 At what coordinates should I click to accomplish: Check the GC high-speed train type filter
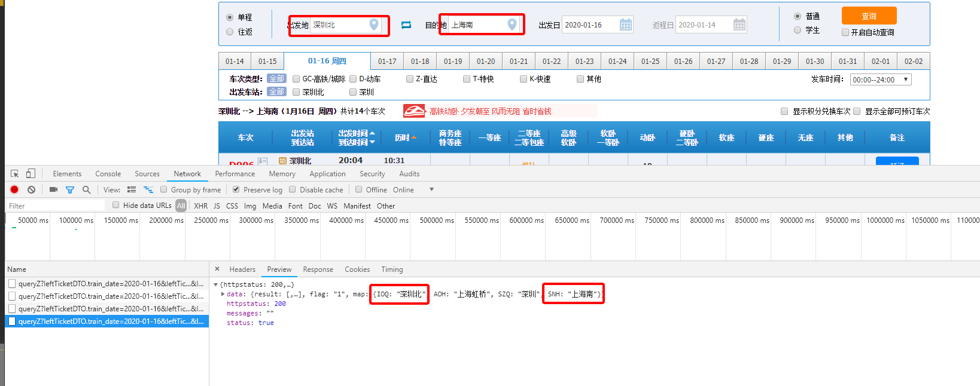[x=296, y=79]
